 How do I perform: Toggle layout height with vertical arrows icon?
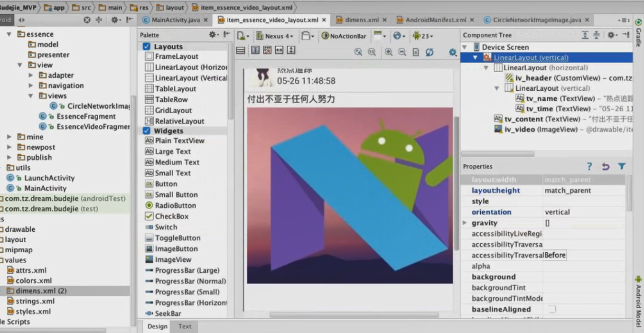pyautogui.click(x=291, y=50)
